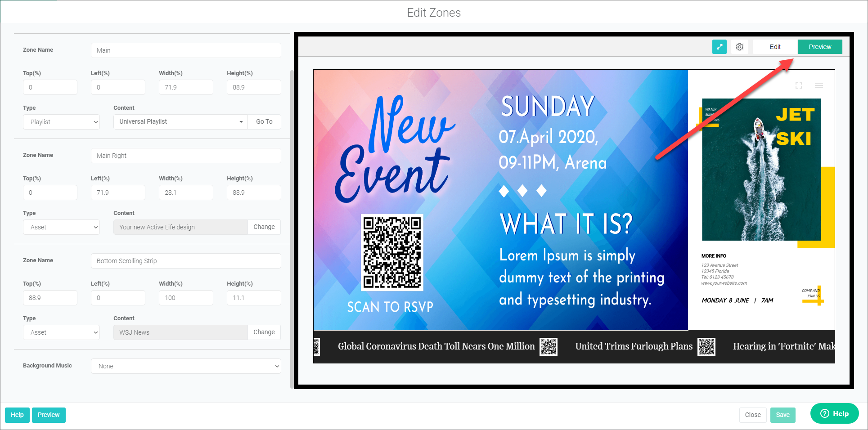Click the Go To button
The width and height of the screenshot is (868, 430).
click(264, 122)
